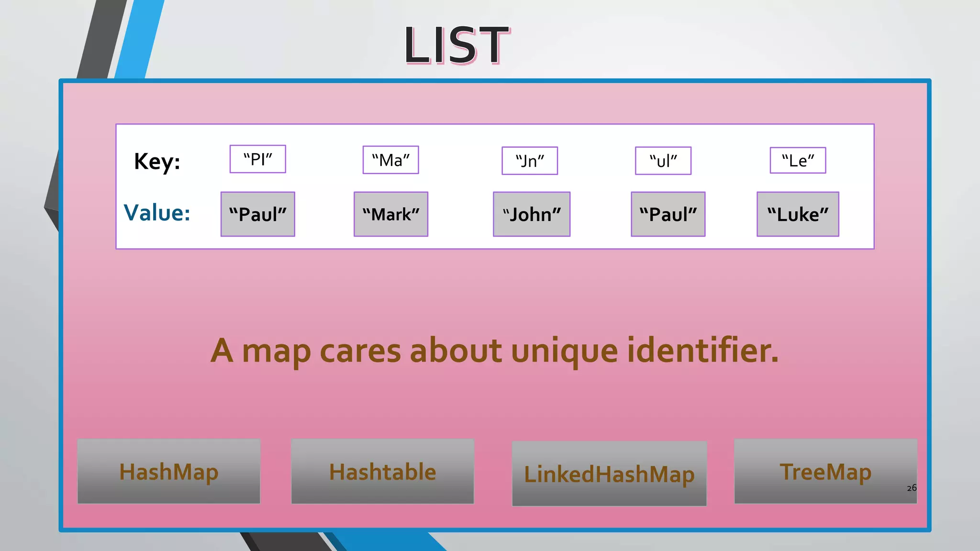Click the map unique identifier sentence
980x551 pixels.
[x=494, y=351]
